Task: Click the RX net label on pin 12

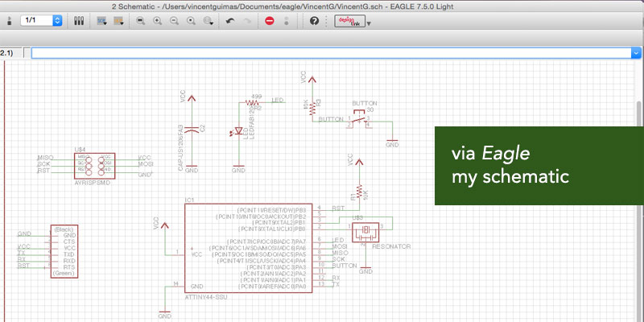Action: click(336, 278)
